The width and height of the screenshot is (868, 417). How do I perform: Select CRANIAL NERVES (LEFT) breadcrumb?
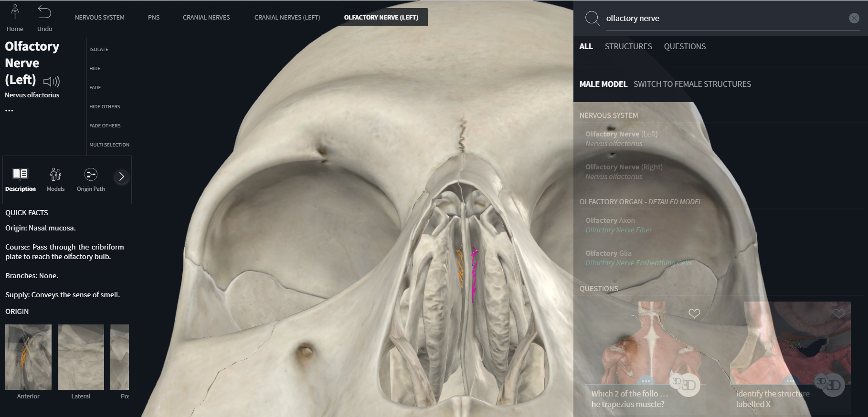pyautogui.click(x=287, y=17)
